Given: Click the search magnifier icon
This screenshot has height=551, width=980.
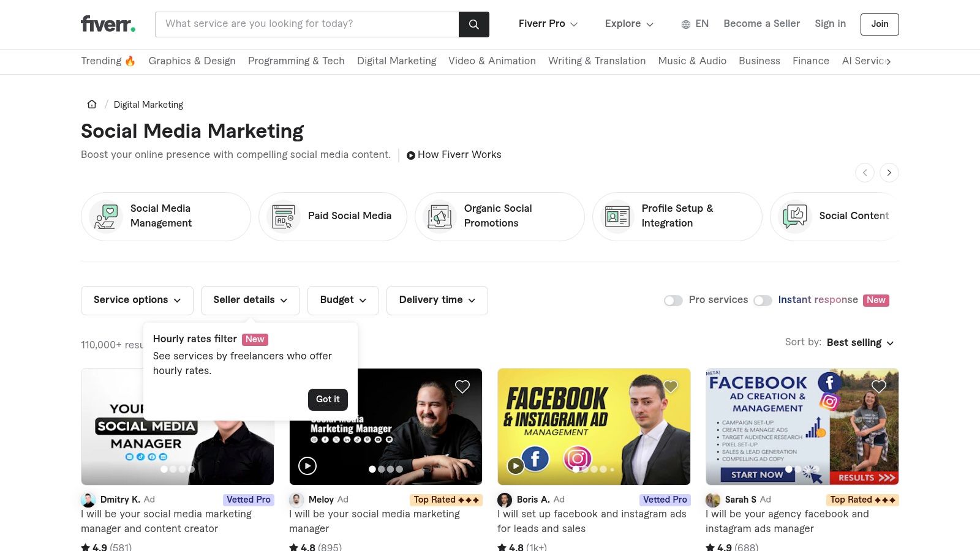Looking at the screenshot, I should coord(473,24).
